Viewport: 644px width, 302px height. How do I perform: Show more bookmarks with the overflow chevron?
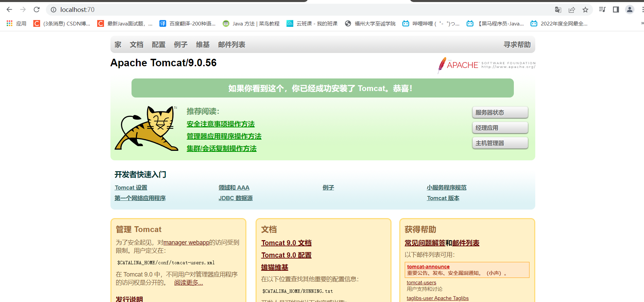point(642,23)
